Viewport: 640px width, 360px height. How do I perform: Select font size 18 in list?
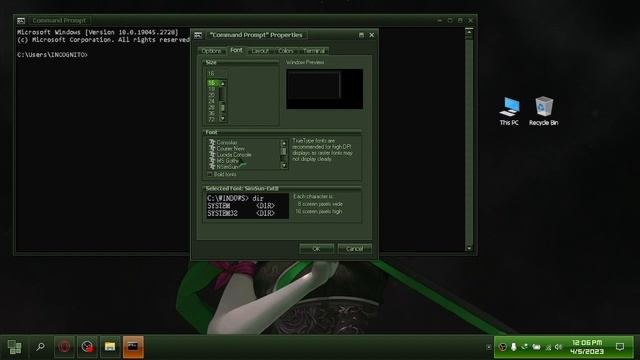213,89
